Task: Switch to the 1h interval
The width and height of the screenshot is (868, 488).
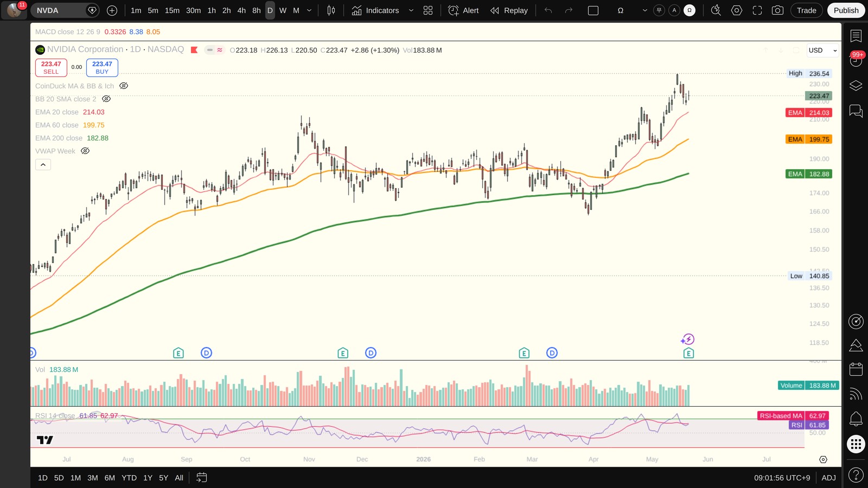Action: [212, 10]
